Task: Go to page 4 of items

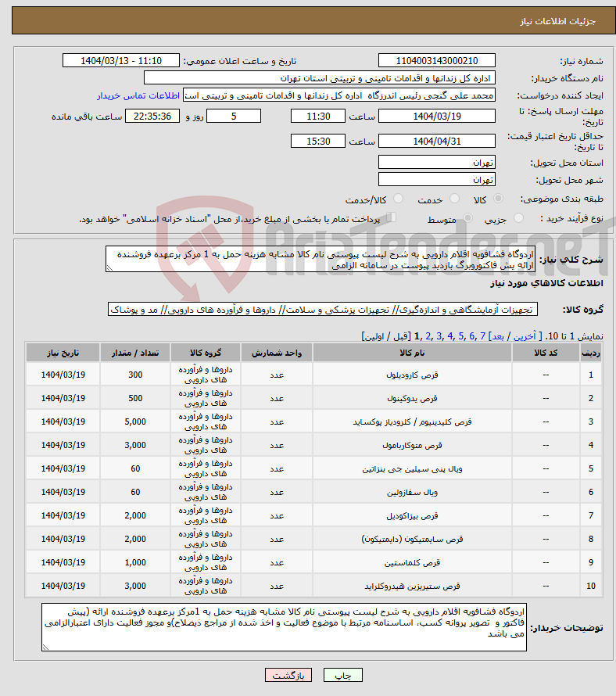Action: [450, 336]
